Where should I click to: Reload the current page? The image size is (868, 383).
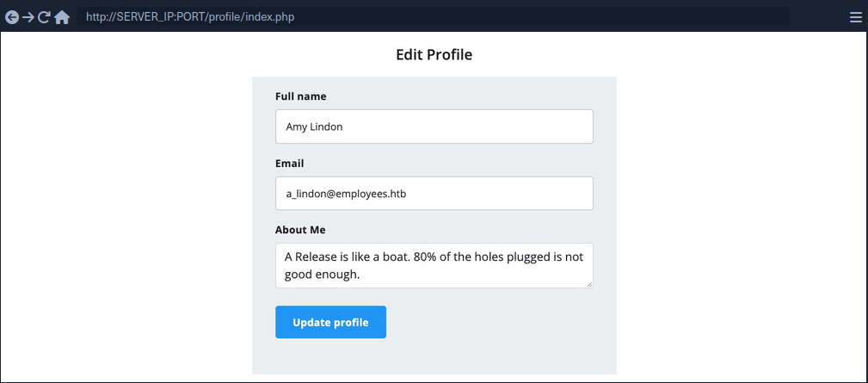[45, 17]
